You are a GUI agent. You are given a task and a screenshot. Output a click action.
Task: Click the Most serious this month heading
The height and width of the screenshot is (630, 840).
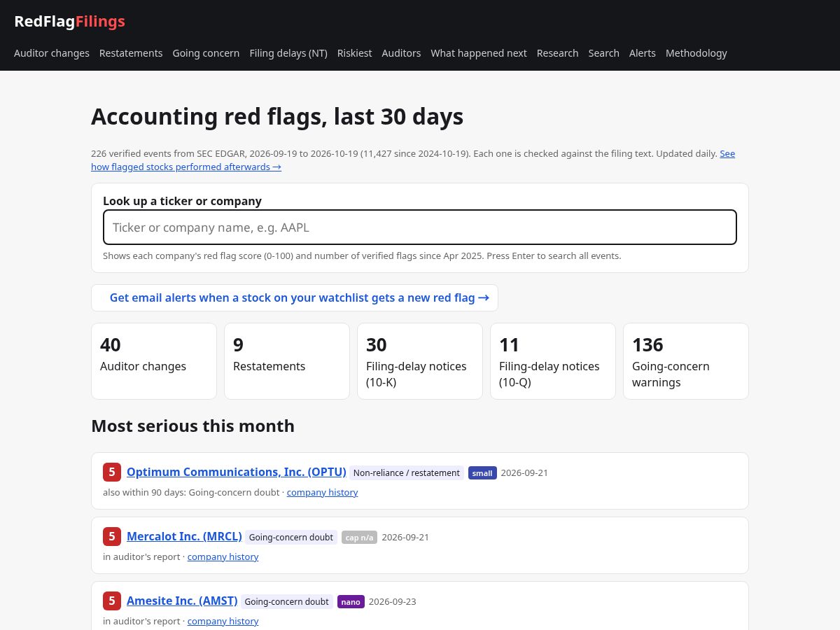[192, 426]
